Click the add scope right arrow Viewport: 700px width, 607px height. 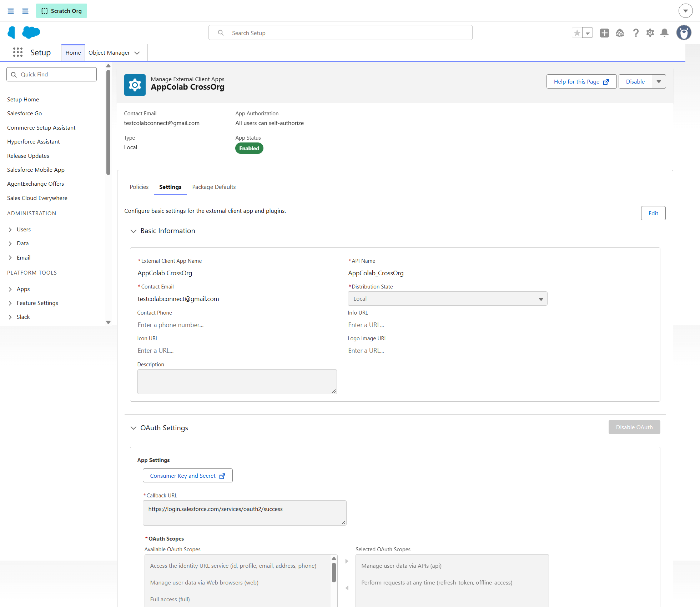[x=347, y=561]
